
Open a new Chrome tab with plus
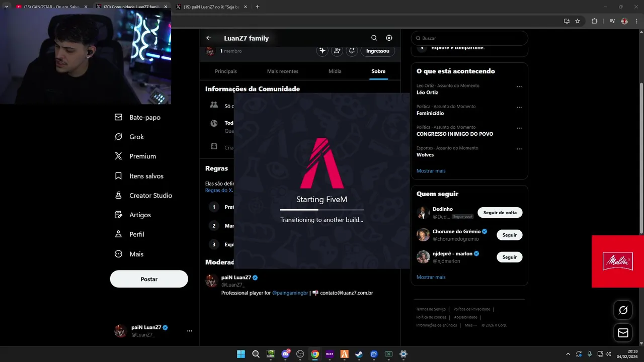[258, 7]
